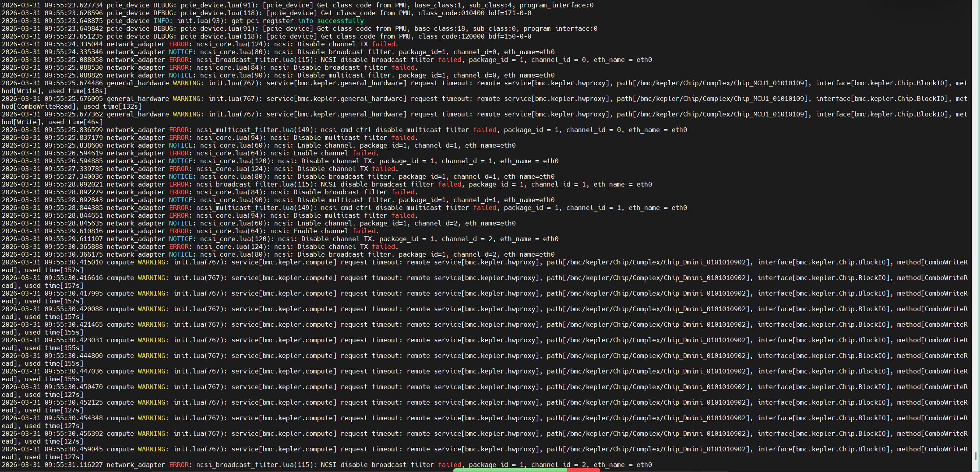Click the 'used time[132s]' wrapped text
Image resolution: width=980 pixels, height=472 pixels.
coord(112,106)
